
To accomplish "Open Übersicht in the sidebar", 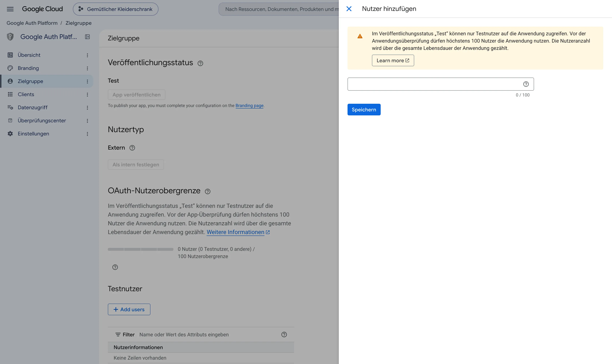I will pos(47,55).
